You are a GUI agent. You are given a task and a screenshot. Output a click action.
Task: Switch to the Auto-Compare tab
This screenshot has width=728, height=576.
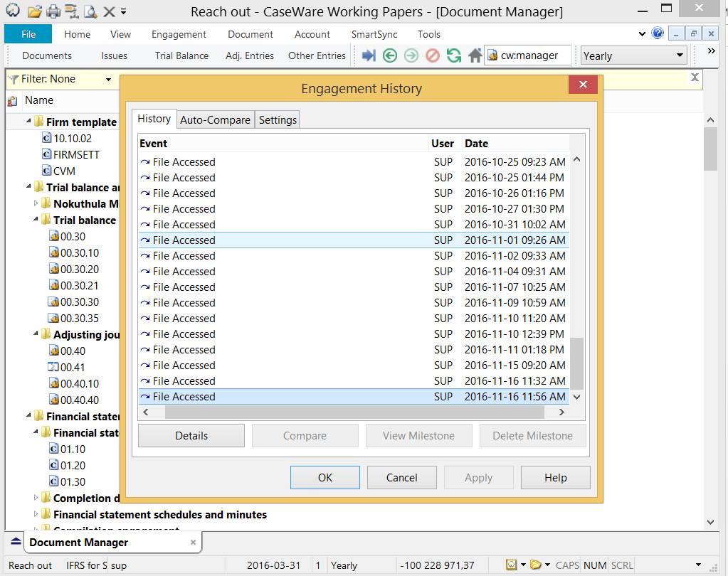[215, 119]
